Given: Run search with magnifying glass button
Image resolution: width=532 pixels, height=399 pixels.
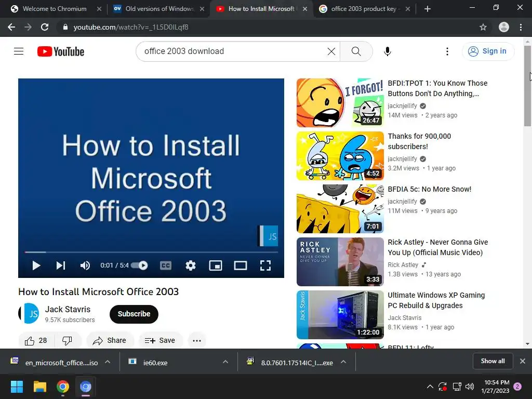Looking at the screenshot, I should tap(356, 51).
